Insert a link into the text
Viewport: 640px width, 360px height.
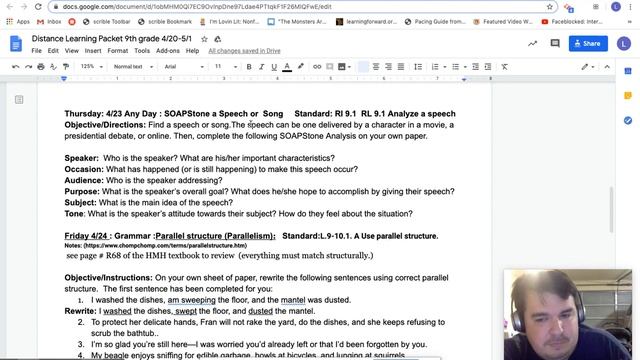tap(317, 67)
